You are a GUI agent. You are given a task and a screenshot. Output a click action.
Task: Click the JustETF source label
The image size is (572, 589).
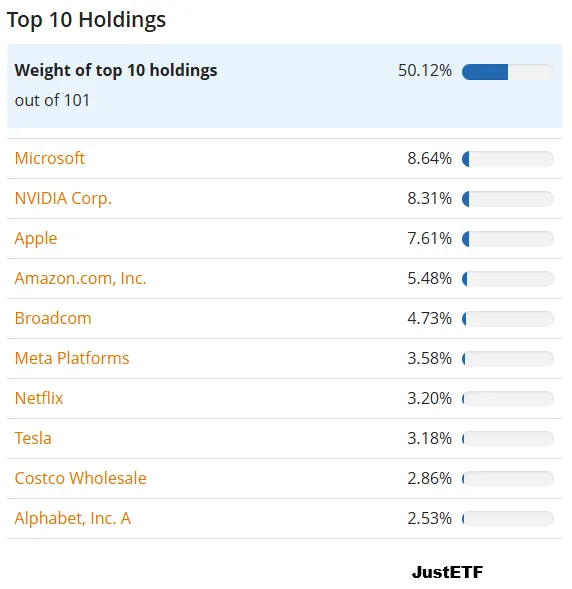447,572
